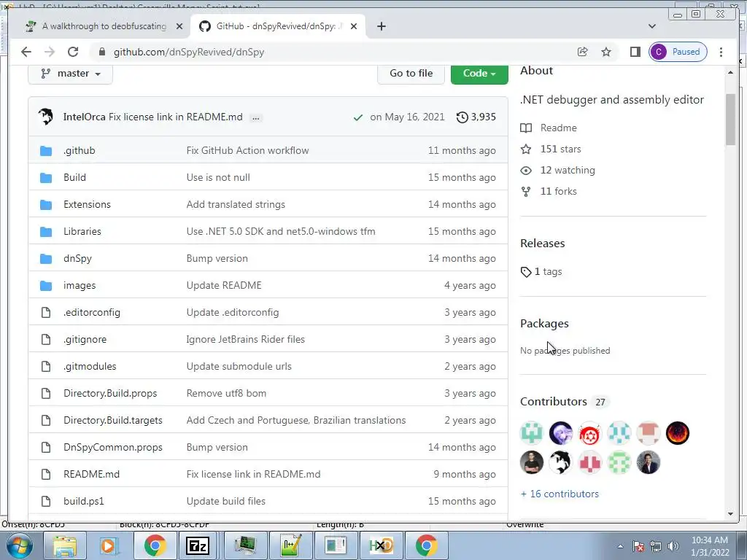
Task: Check the commit status checkmark
Action: [x=358, y=117]
